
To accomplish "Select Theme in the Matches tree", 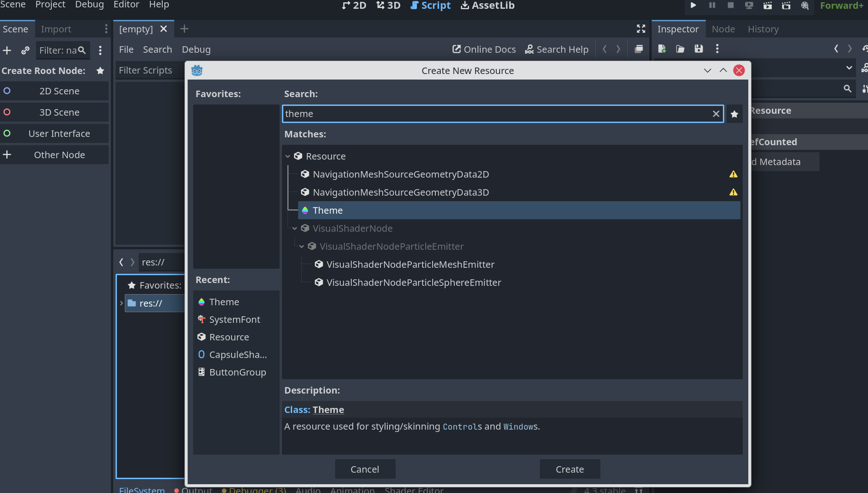I will coord(519,210).
